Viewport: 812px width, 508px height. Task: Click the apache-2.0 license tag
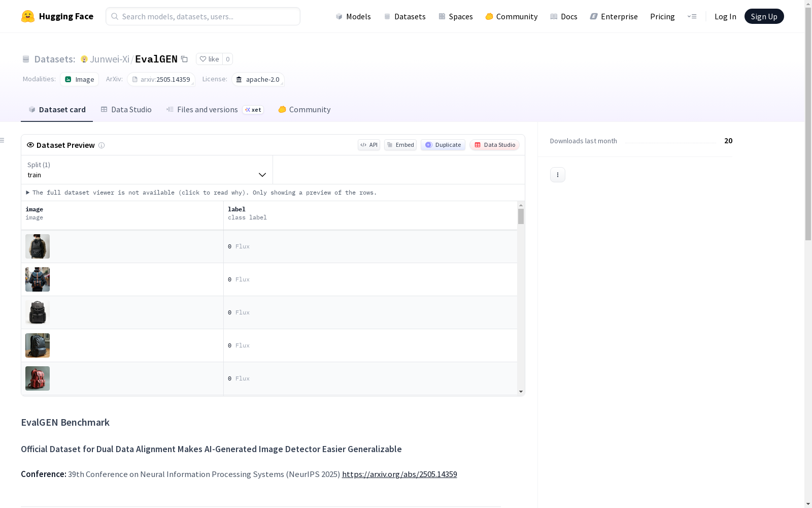[x=258, y=79]
